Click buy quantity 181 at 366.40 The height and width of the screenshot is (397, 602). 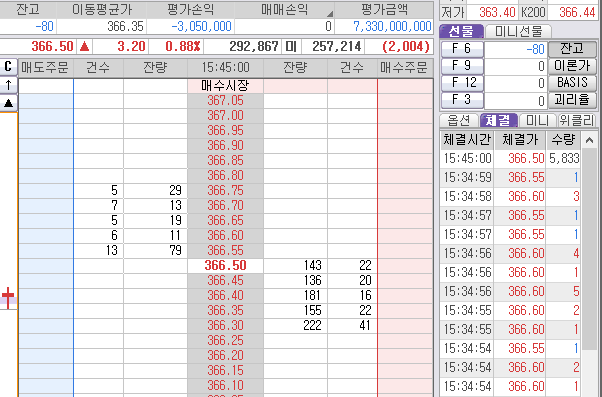(x=312, y=295)
